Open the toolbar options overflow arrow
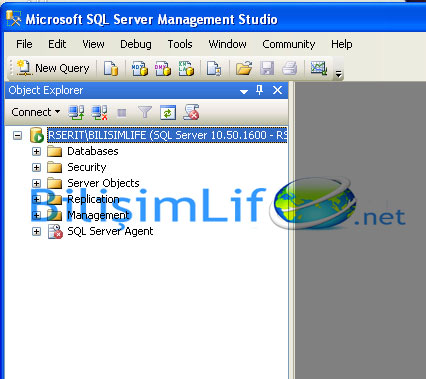This screenshot has height=379, width=426. [338, 74]
